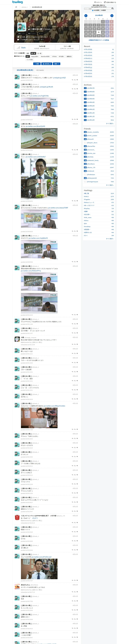The width and height of the screenshot is (129, 644).
Task: Click the ログイン link with icon
Action: click(98, 2)
